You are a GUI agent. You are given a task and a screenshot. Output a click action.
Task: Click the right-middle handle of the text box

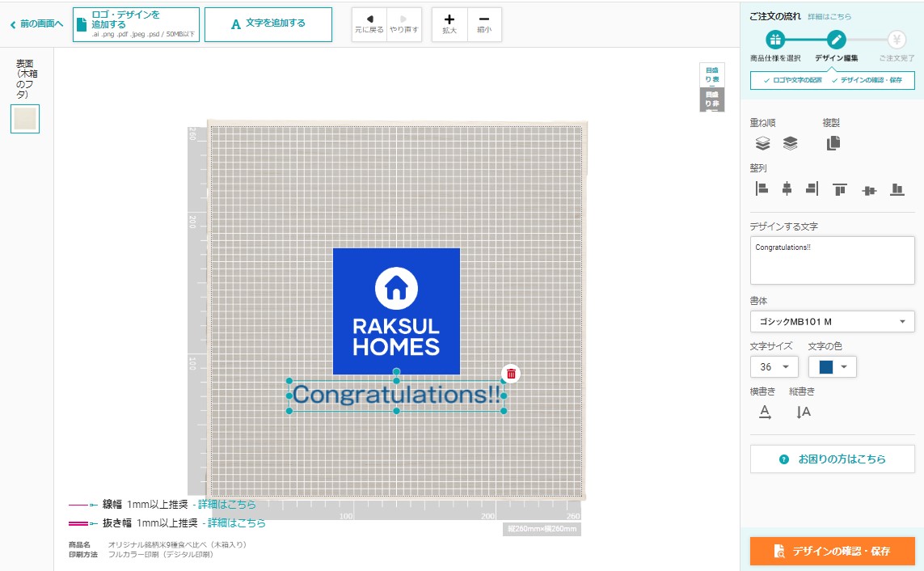(504, 396)
